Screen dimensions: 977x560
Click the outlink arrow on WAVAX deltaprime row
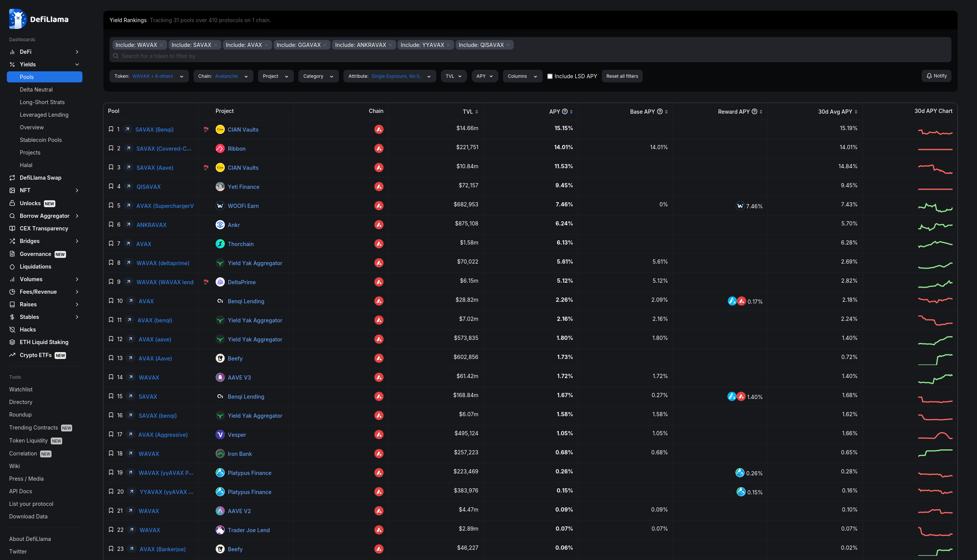129,263
